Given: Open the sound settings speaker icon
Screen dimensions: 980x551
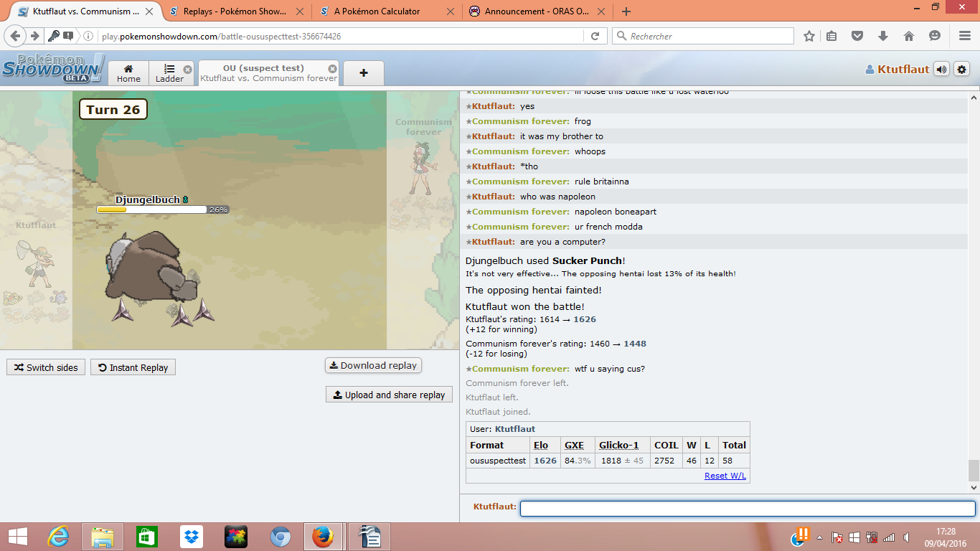Looking at the screenshot, I should point(941,69).
